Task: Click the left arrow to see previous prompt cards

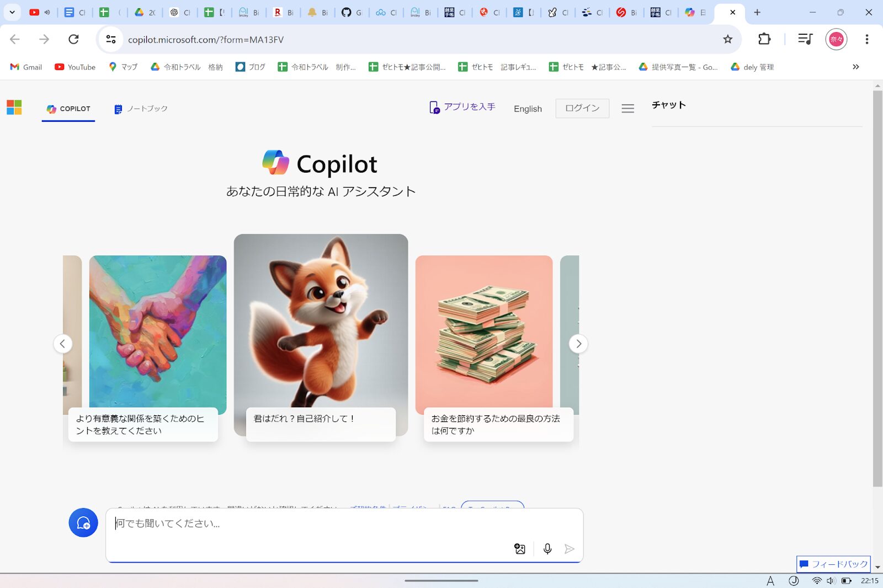Action: point(62,344)
